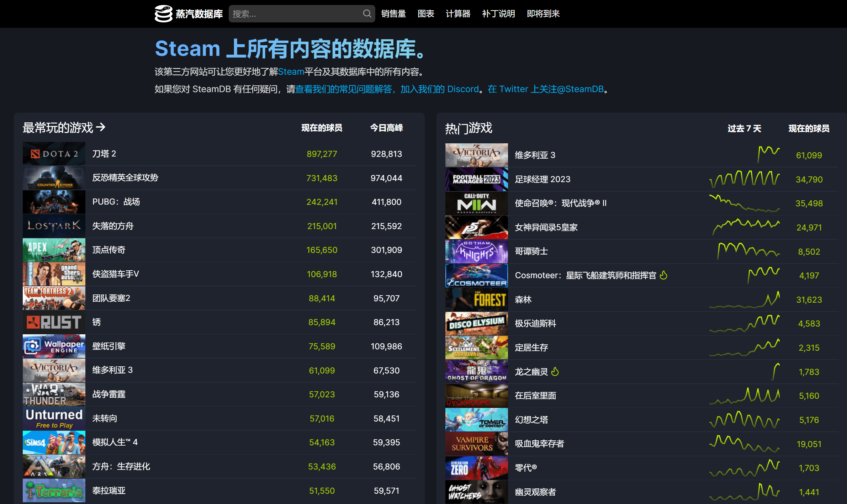Open the 查看我们的常见问题解答 link
This screenshot has height=504, width=847.
[x=344, y=89]
